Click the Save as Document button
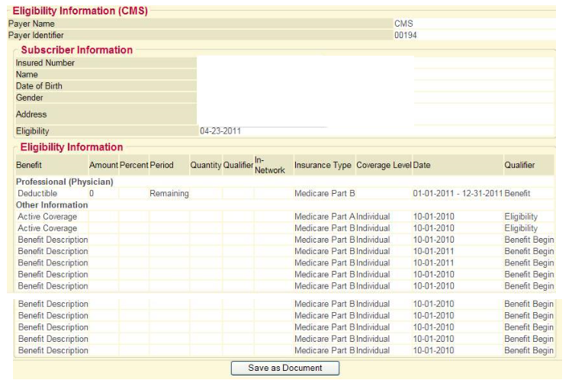This screenshot has width=588, height=380. [285, 368]
